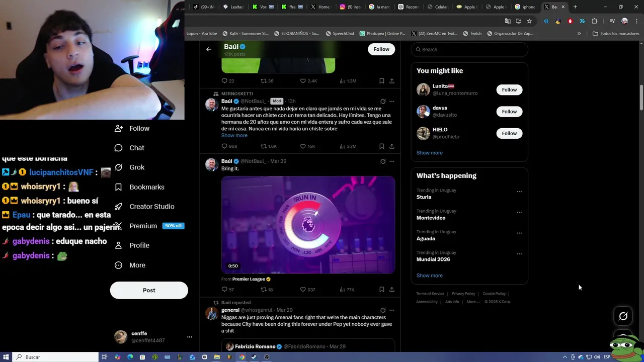Bookmark the tweet with 968 replies
Viewport: 644px width, 362px height.
click(381, 146)
